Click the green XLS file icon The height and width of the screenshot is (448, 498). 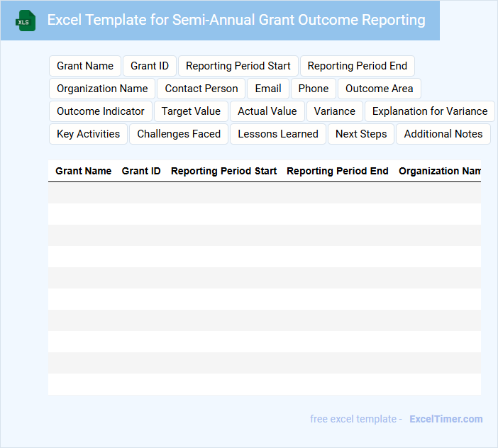pos(26,21)
